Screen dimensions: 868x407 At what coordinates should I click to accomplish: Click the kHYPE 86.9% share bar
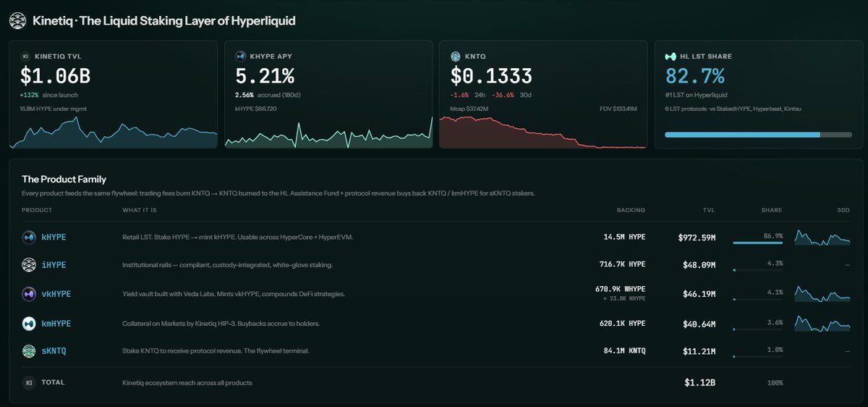coord(758,243)
